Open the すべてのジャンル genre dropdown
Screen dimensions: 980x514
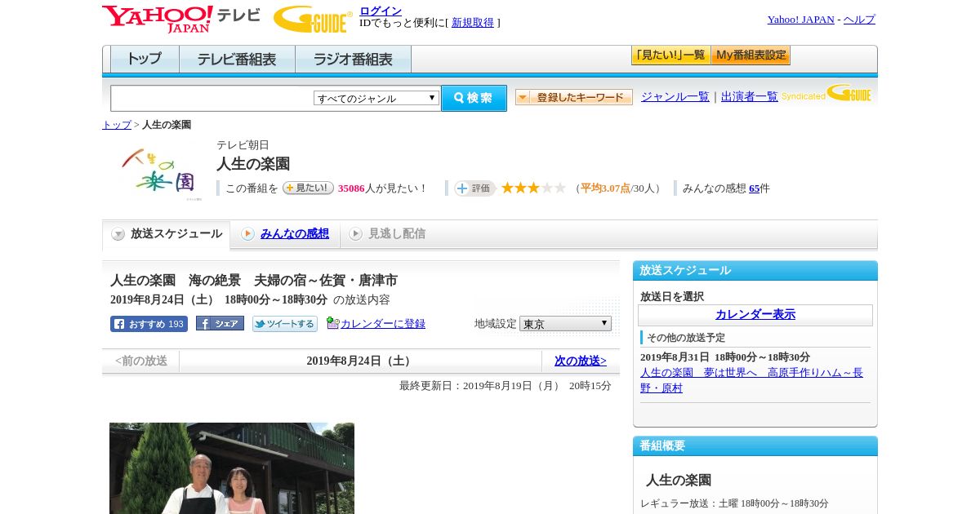click(376, 98)
